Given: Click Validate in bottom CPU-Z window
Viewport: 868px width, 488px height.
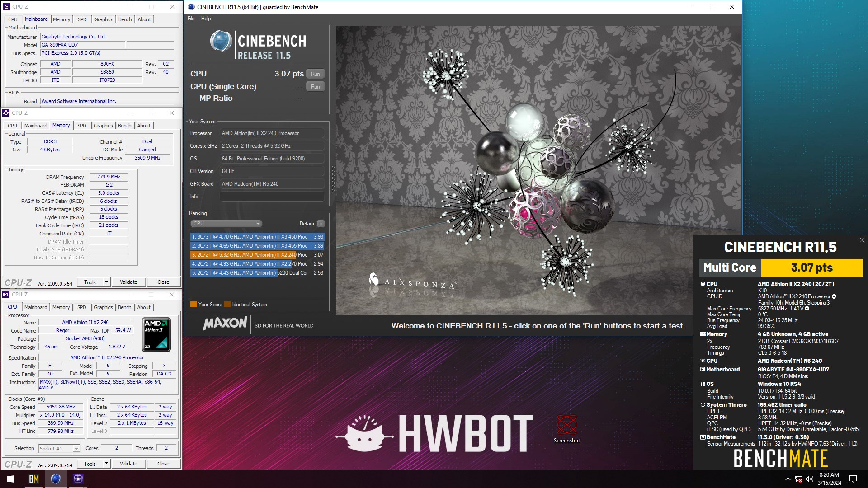Looking at the screenshot, I should click(x=128, y=464).
